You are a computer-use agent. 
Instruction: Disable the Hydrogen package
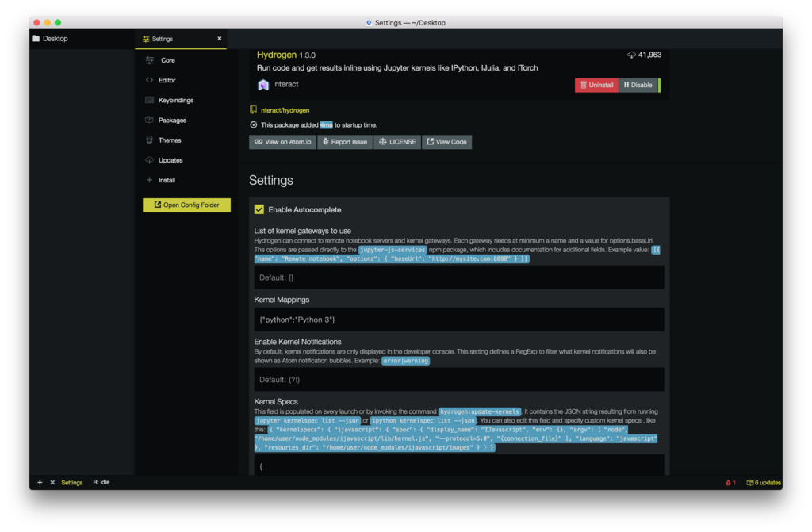click(x=638, y=85)
